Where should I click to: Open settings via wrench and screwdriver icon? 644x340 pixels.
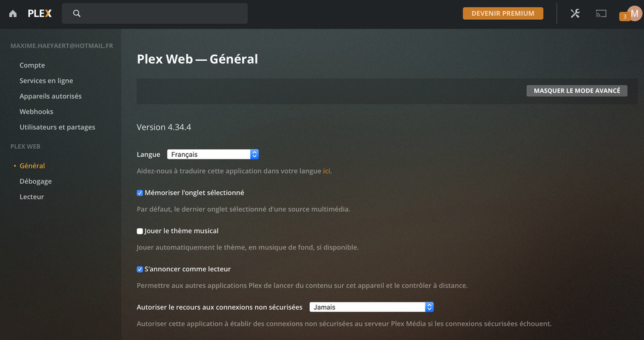[x=575, y=13]
